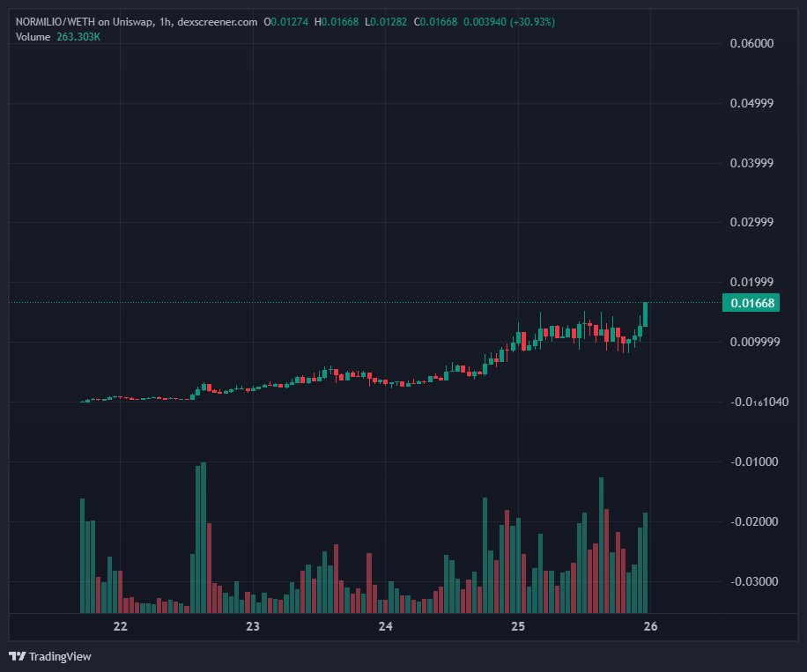Click the date label 25 on time axis
Screen dimensions: 807x672
click(x=518, y=626)
